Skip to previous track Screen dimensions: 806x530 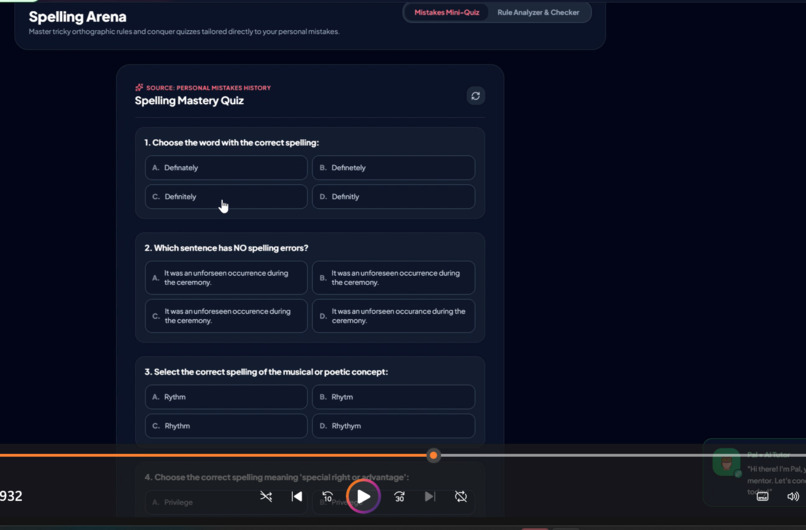coord(297,497)
